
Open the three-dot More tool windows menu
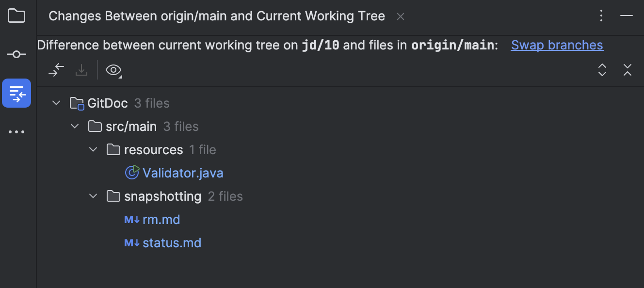tap(16, 131)
